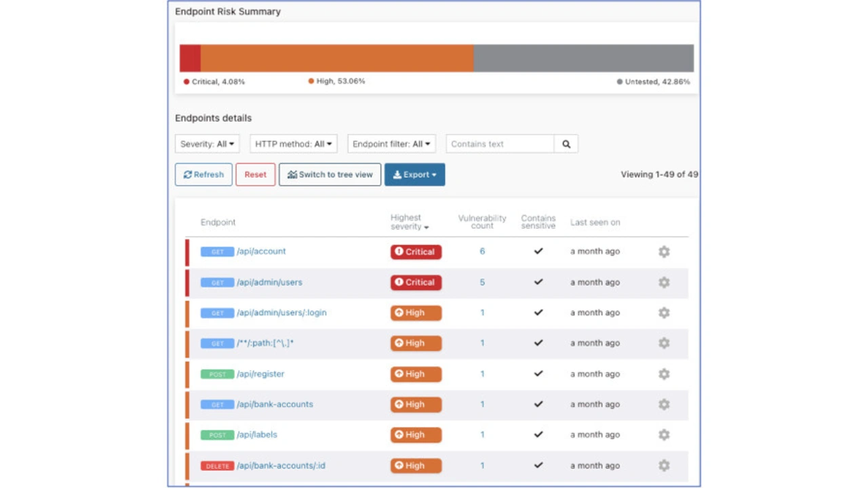Sort by Highest severity column header
The width and height of the screenshot is (868, 488).
[x=409, y=222]
